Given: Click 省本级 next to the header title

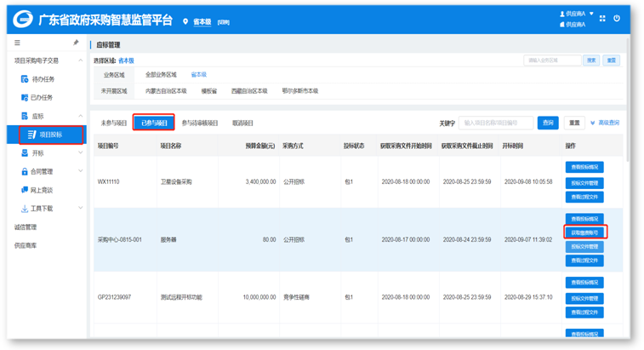Looking at the screenshot, I should [202, 22].
